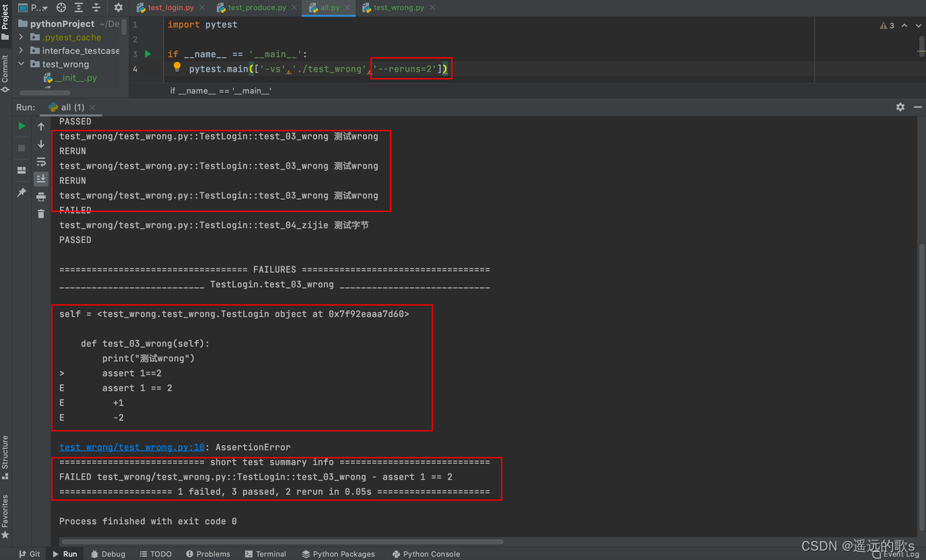Collapse the test_wrong folder
Image resolution: width=926 pixels, height=560 pixels.
tap(21, 64)
